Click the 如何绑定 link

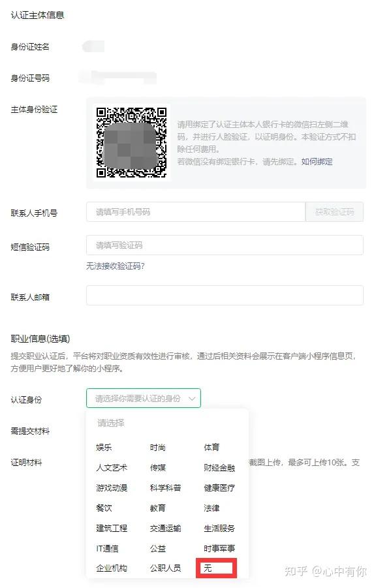(x=317, y=162)
